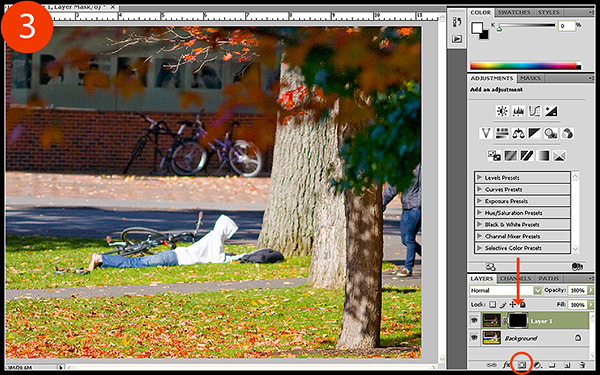Click the Fill value field
600x375 pixels.
tap(577, 305)
